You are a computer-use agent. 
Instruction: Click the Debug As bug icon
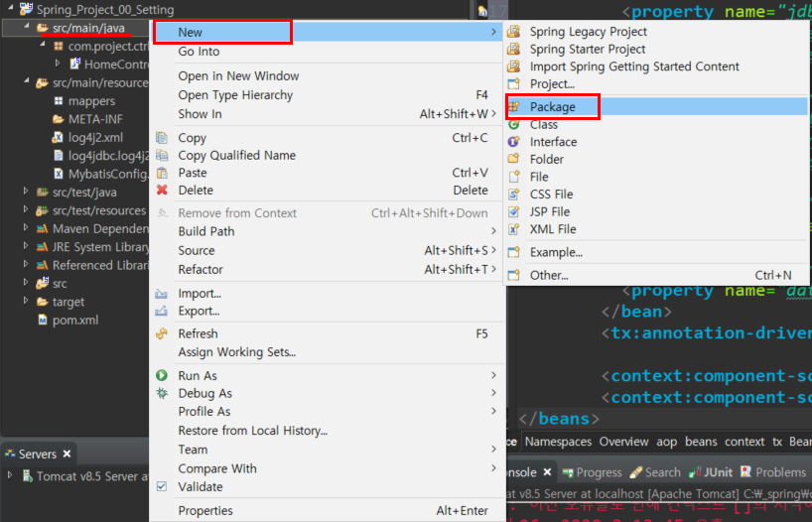(x=162, y=393)
